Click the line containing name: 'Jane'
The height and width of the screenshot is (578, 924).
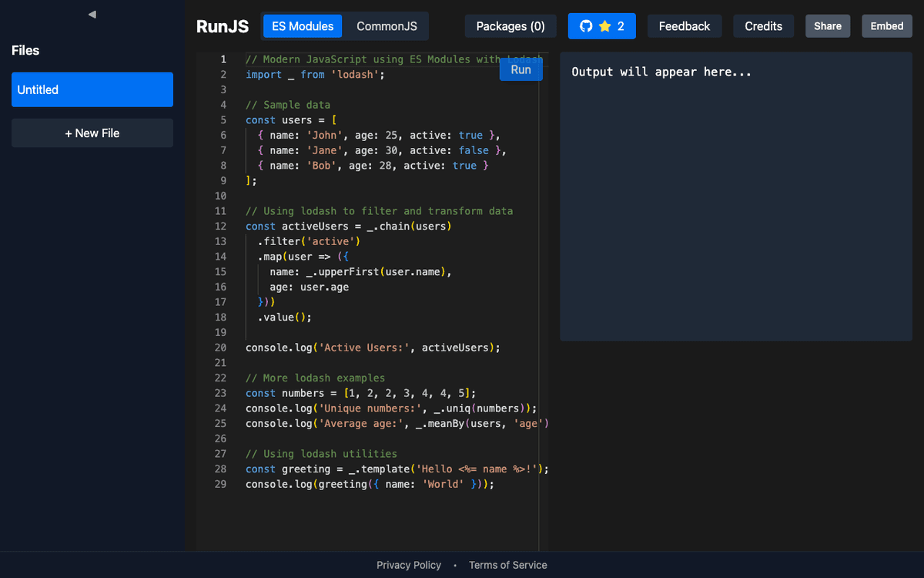(x=382, y=150)
